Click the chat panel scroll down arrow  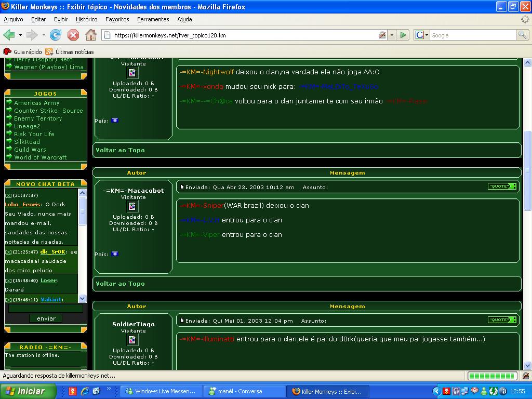pyautogui.click(x=82, y=298)
